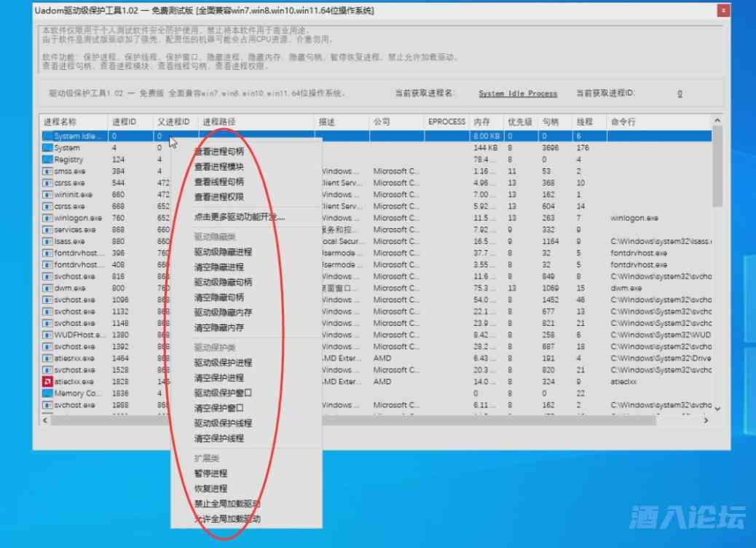Screen dimensions: 756x548
Task: Click the dwm.exe process icon
Action: [47, 289]
